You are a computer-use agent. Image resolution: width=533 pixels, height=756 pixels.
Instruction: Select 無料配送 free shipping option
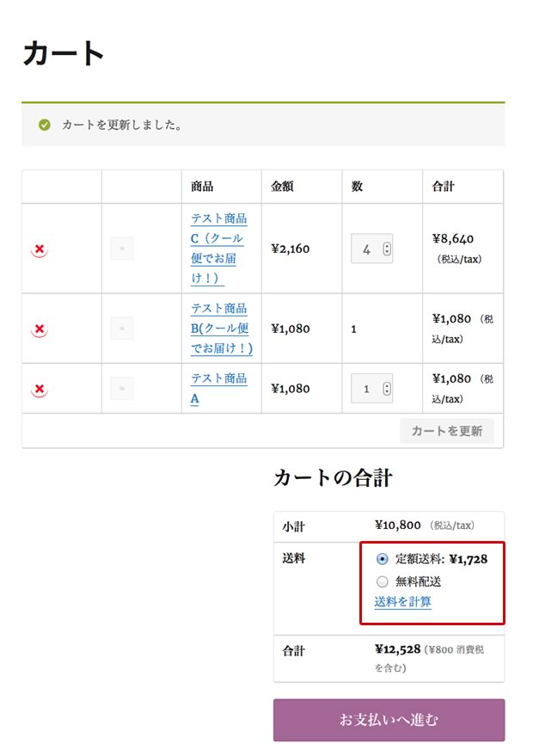coord(383,581)
